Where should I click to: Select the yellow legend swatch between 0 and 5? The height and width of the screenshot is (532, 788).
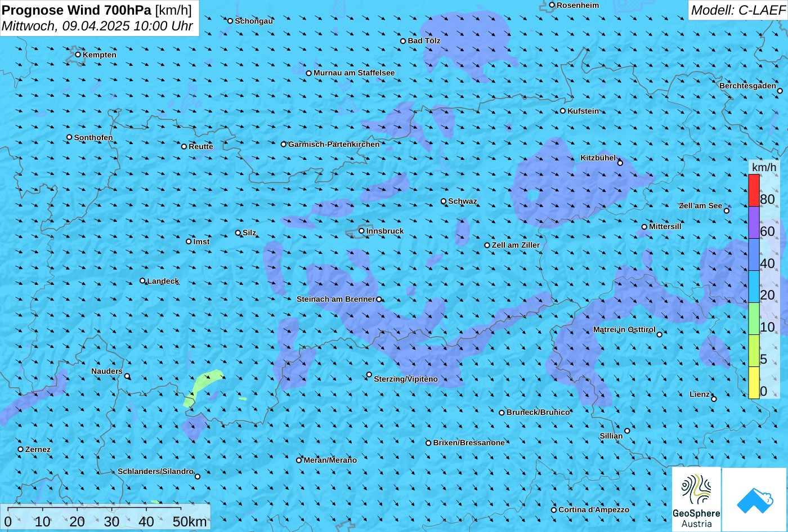pyautogui.click(x=754, y=383)
